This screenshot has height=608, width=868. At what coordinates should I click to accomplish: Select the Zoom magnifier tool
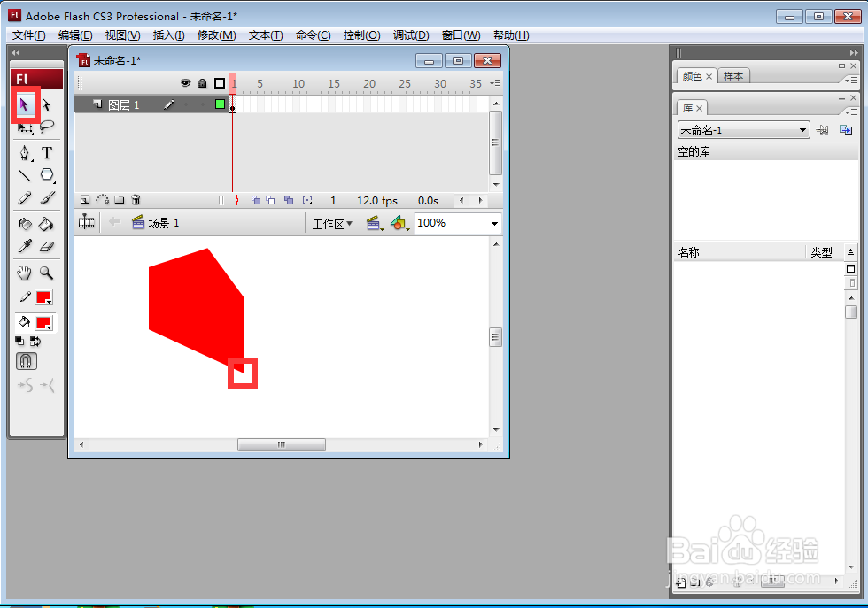[x=47, y=273]
